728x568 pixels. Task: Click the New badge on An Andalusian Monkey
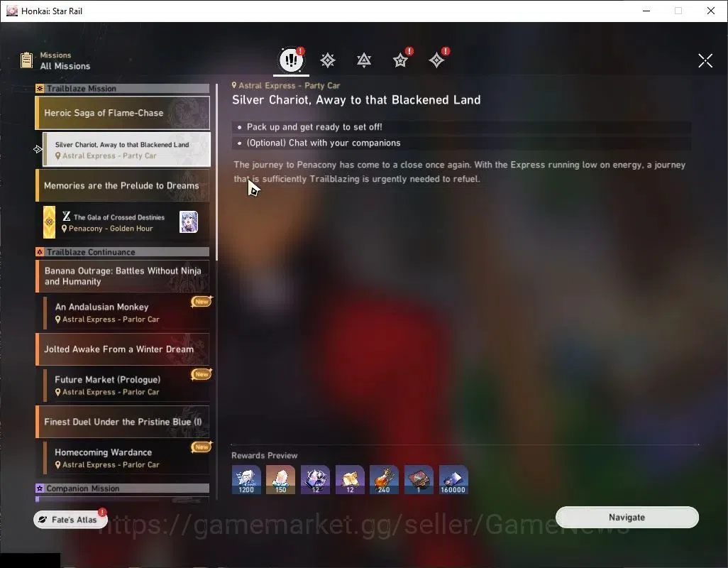202,302
